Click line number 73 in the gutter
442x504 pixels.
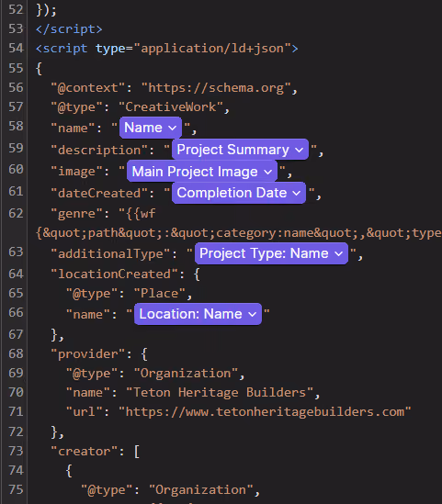pos(16,451)
